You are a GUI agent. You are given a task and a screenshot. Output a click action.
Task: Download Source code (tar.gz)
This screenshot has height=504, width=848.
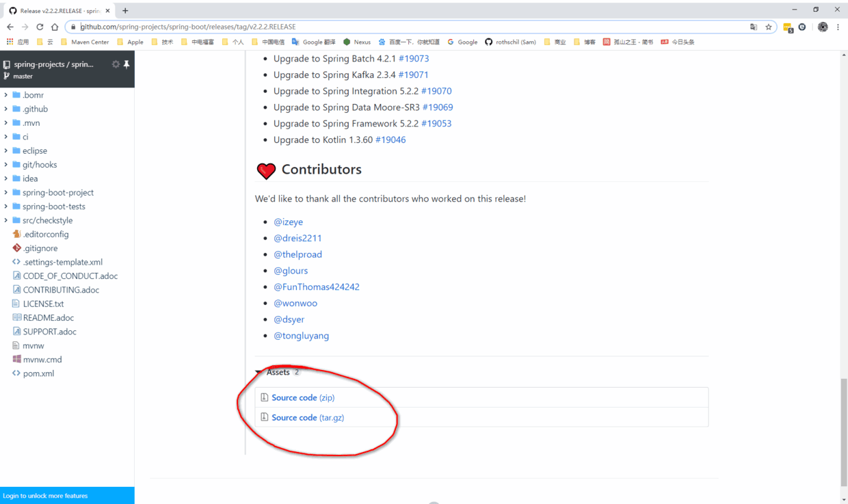coord(308,417)
